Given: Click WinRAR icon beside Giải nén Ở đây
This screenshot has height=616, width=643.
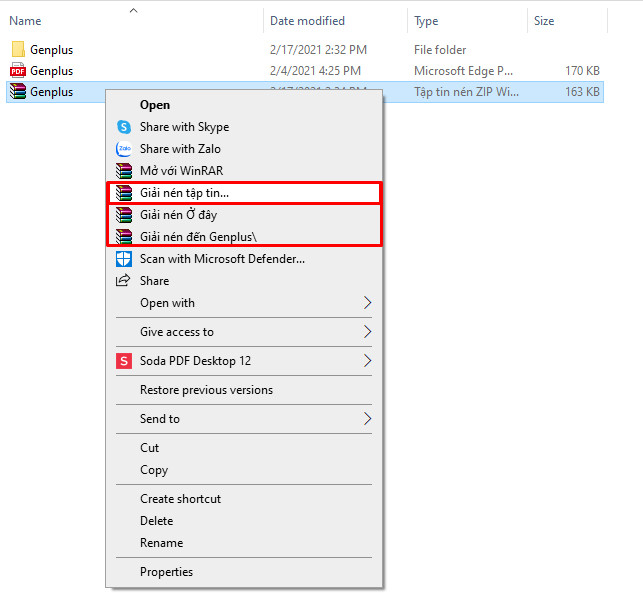Looking at the screenshot, I should (124, 215).
